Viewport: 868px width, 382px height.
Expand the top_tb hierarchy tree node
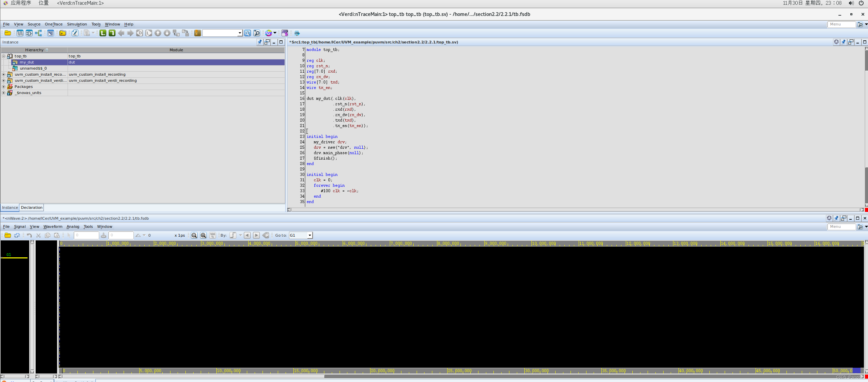click(4, 56)
